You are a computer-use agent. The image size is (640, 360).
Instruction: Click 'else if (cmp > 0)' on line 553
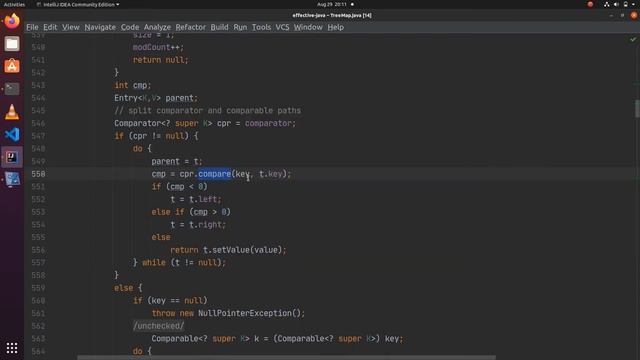pyautogui.click(x=191, y=212)
